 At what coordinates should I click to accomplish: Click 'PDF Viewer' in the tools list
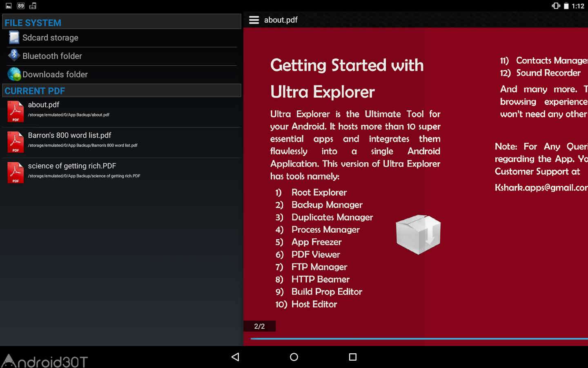click(x=316, y=254)
